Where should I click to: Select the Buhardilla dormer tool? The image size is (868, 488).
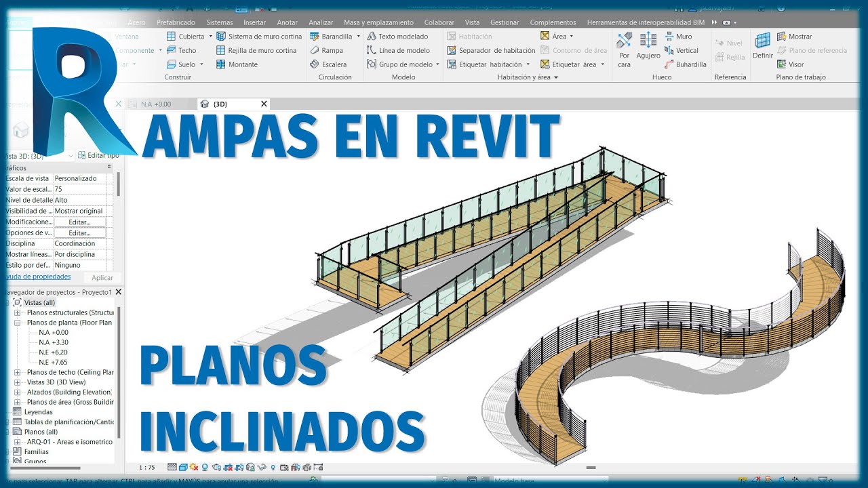[x=685, y=64]
